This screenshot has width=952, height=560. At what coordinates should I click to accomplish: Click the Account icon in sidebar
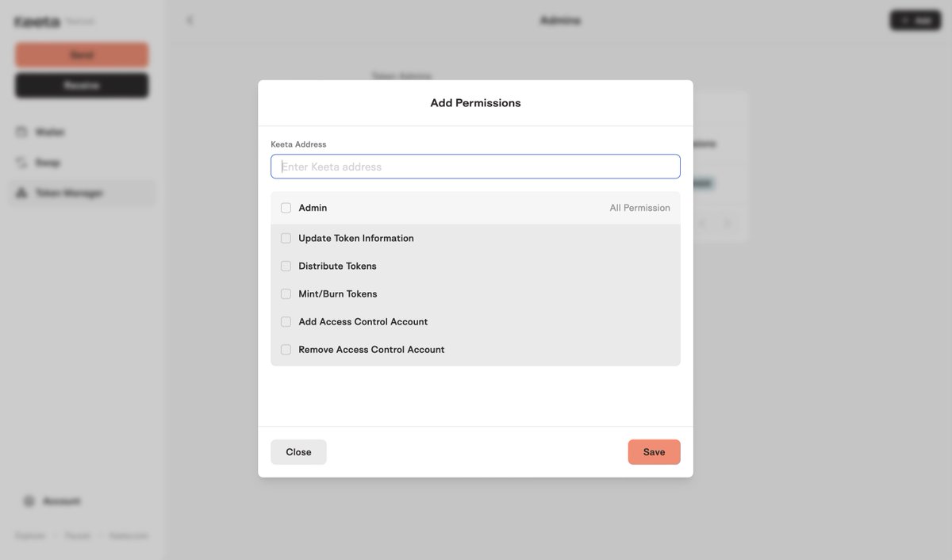pyautogui.click(x=29, y=501)
